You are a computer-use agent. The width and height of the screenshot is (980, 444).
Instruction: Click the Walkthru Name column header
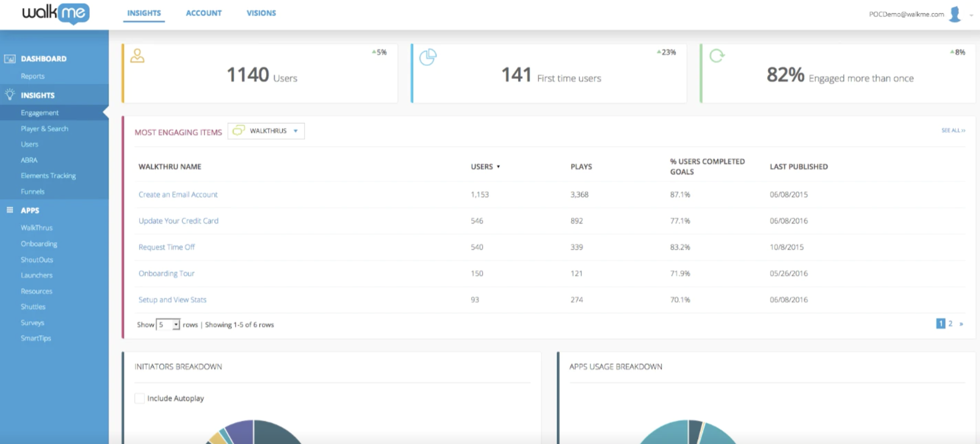pos(170,166)
